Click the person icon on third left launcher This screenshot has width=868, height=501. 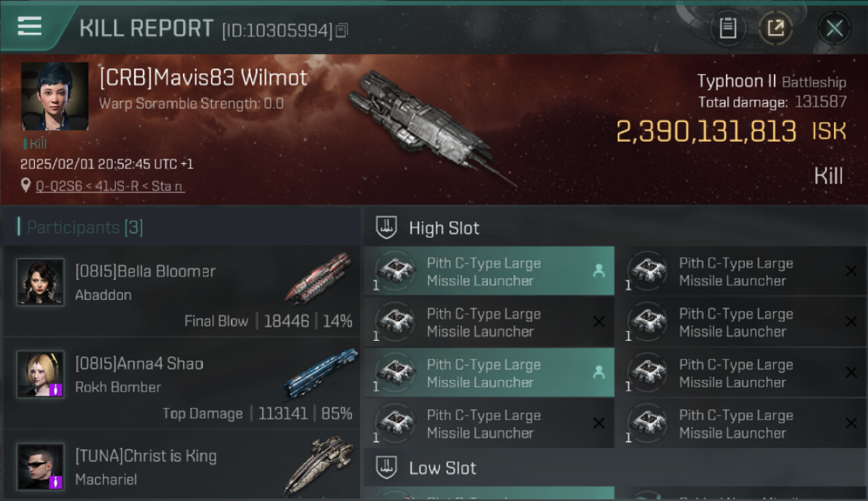[598, 373]
